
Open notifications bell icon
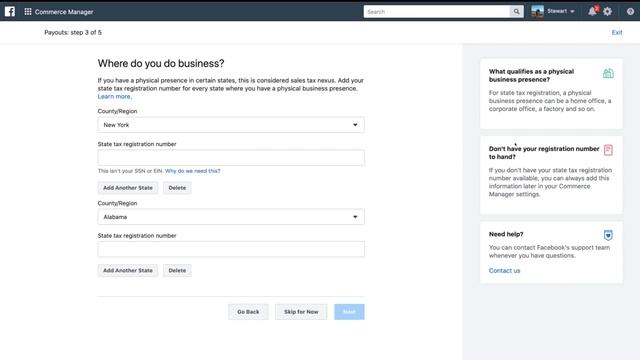tap(592, 11)
